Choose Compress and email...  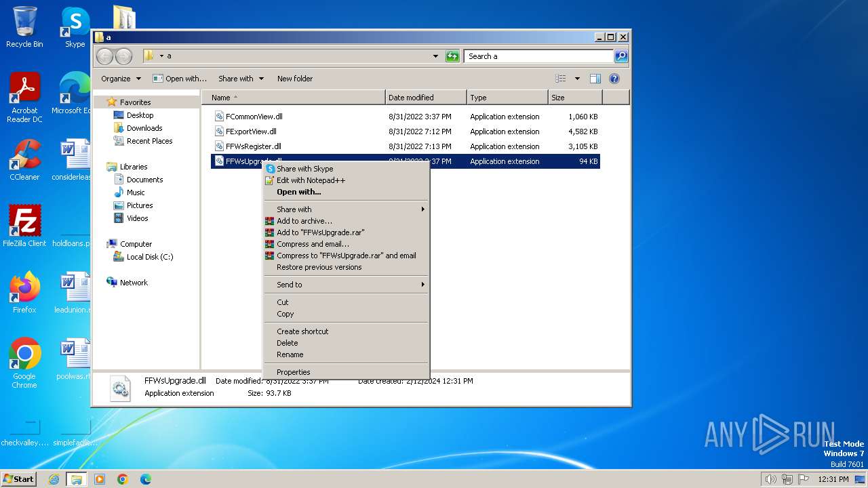(x=347, y=244)
